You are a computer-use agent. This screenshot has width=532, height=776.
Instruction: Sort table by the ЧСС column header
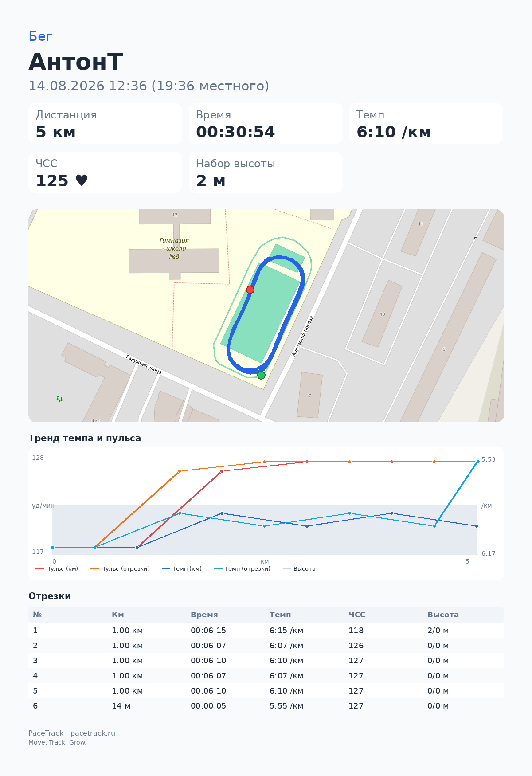(x=357, y=615)
